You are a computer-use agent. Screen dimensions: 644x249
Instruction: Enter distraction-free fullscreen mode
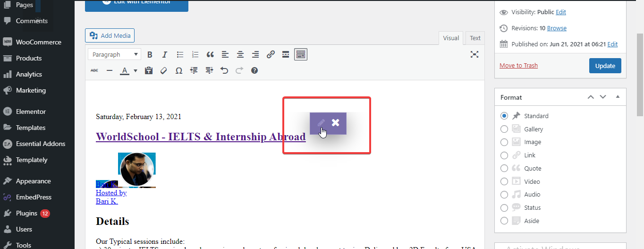[x=475, y=54]
